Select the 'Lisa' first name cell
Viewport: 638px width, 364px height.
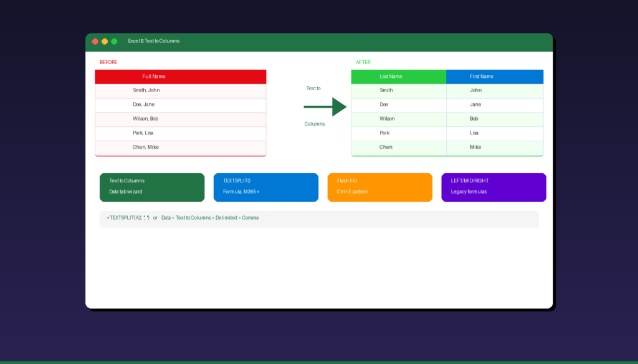click(494, 133)
